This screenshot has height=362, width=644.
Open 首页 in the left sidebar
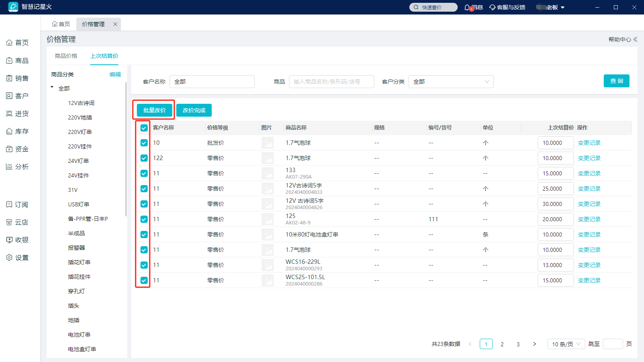pyautogui.click(x=17, y=43)
